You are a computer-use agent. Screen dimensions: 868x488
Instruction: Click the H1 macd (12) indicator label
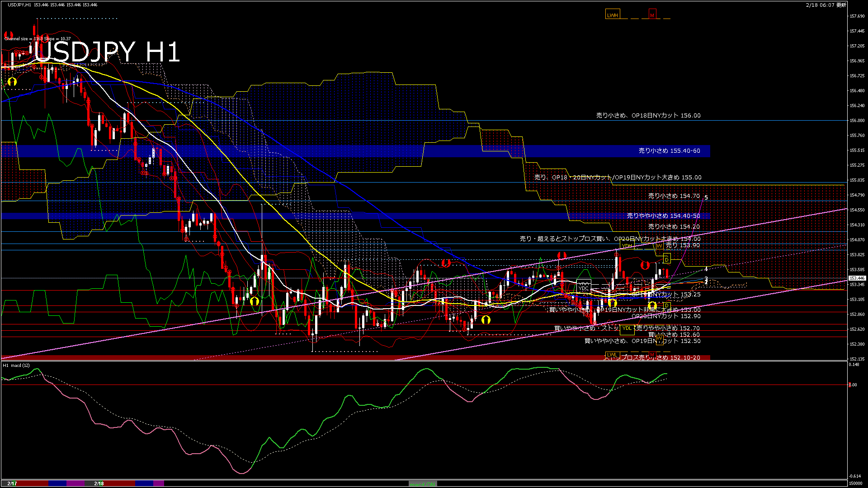point(17,365)
